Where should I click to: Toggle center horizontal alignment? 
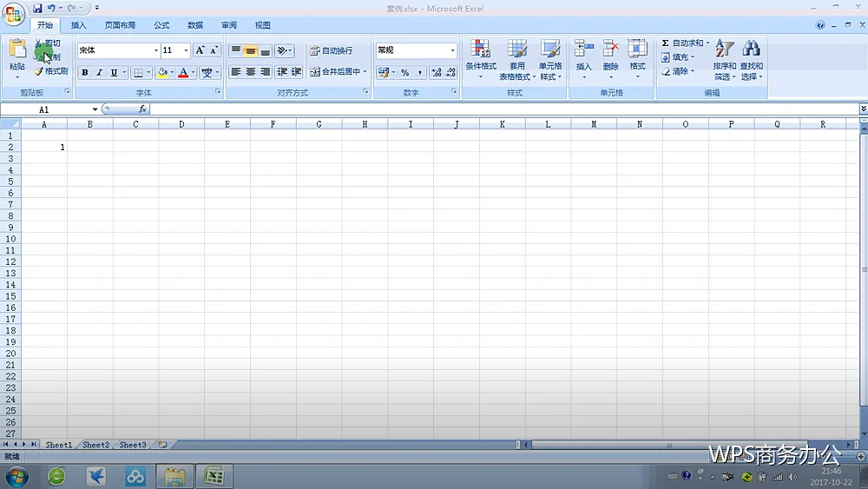click(x=250, y=72)
